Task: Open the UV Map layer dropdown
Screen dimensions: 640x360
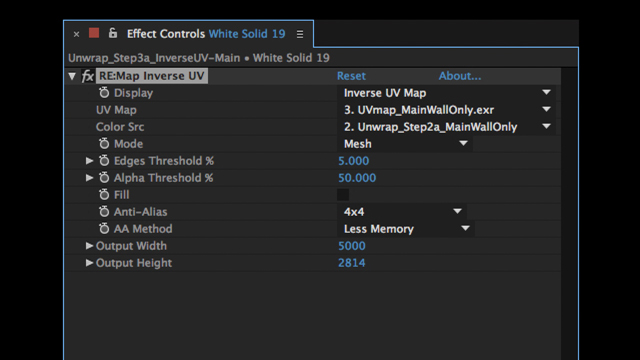Action: coord(447,110)
